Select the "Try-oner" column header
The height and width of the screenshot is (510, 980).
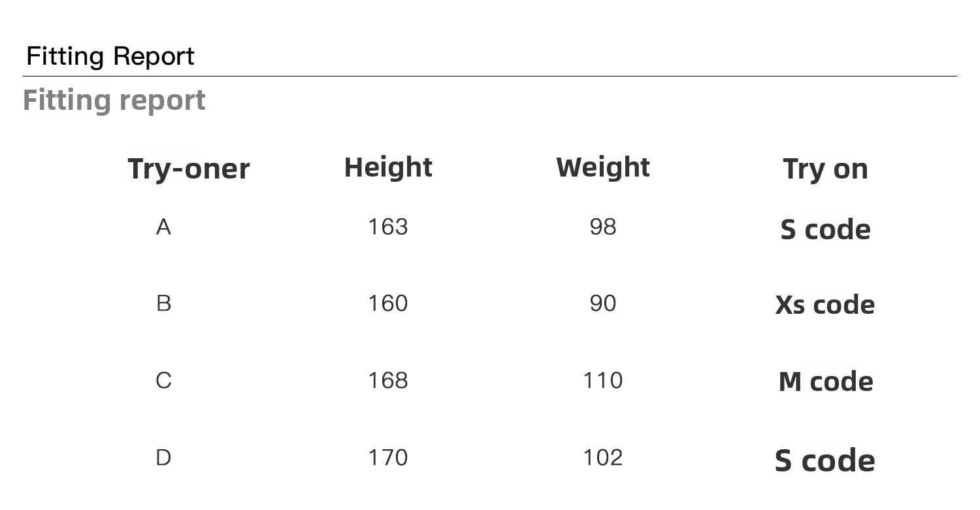pos(188,169)
